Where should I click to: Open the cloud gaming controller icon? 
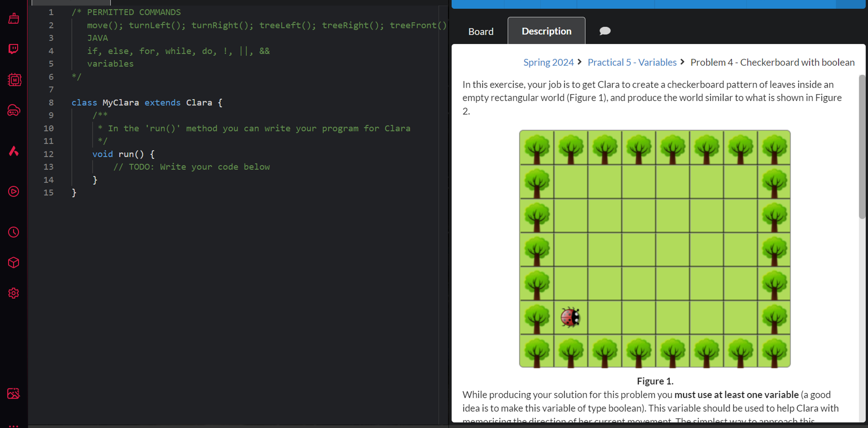[x=13, y=111]
